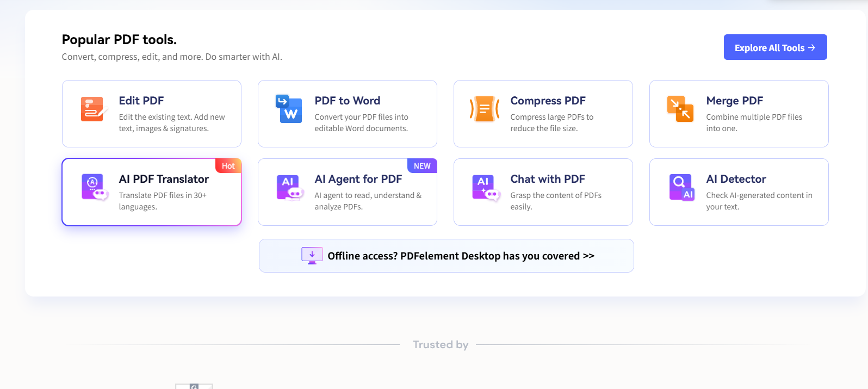Viewport: 868px width, 389px height.
Task: Click the AI Detector title
Action: 736,179
